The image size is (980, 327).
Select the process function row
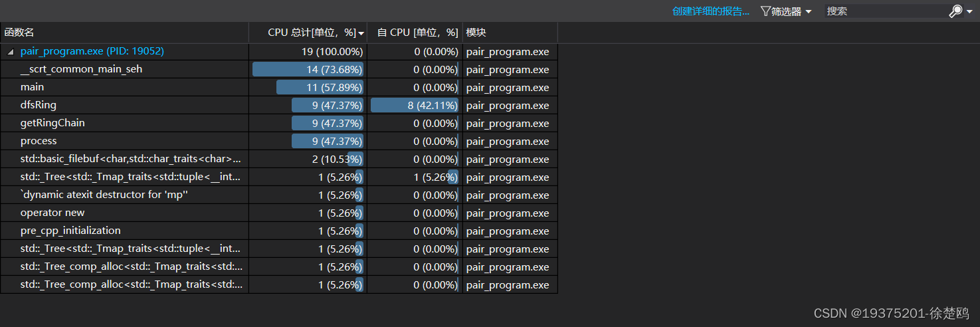click(x=278, y=141)
